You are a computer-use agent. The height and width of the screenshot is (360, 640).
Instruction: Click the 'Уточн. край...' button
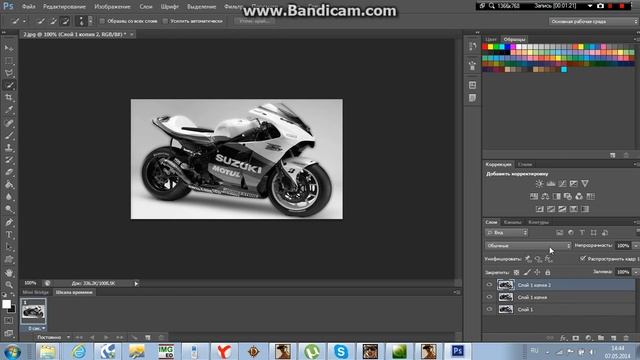(255, 21)
